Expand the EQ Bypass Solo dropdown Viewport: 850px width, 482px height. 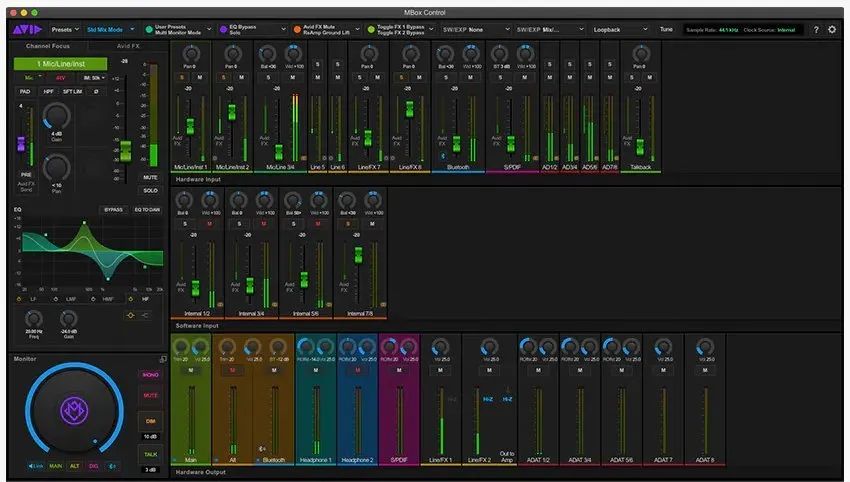click(283, 30)
